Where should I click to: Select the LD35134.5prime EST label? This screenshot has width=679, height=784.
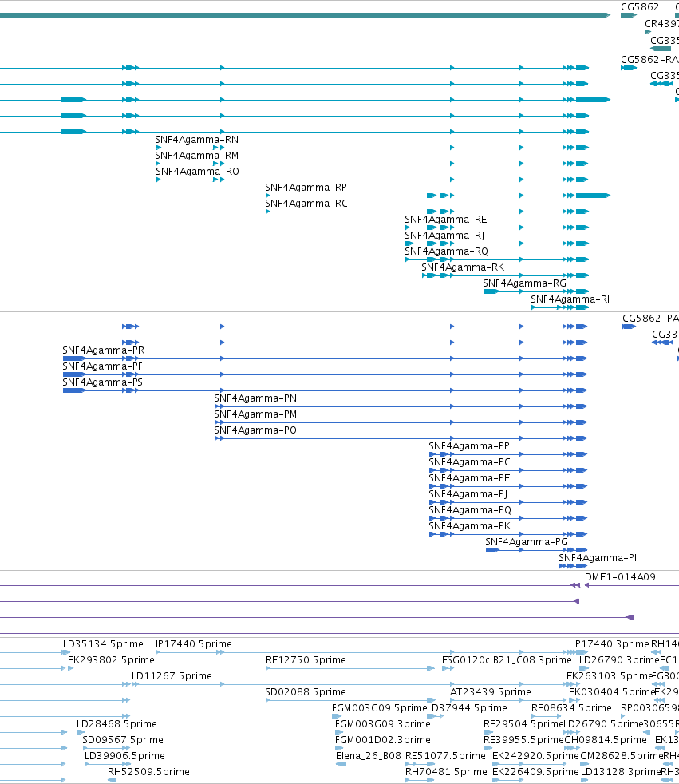tap(103, 644)
